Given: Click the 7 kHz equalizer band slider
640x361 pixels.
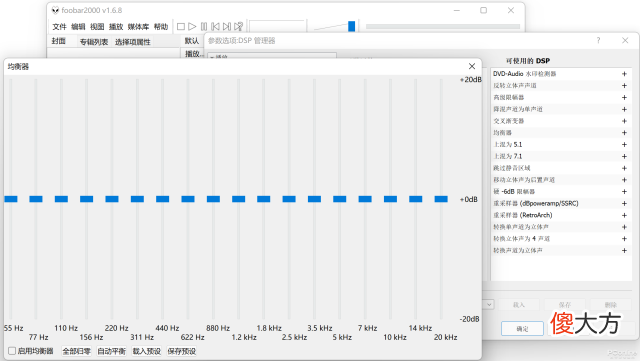Looking at the screenshot, I should 365,199.
